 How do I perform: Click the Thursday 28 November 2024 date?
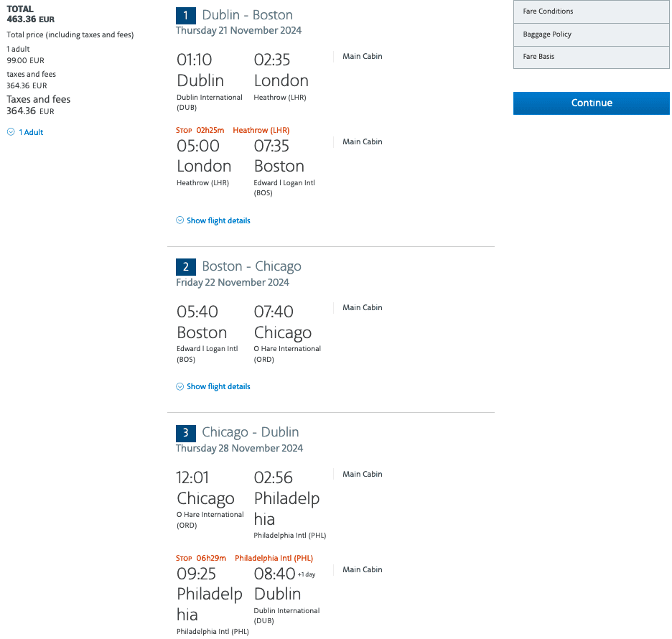[239, 448]
